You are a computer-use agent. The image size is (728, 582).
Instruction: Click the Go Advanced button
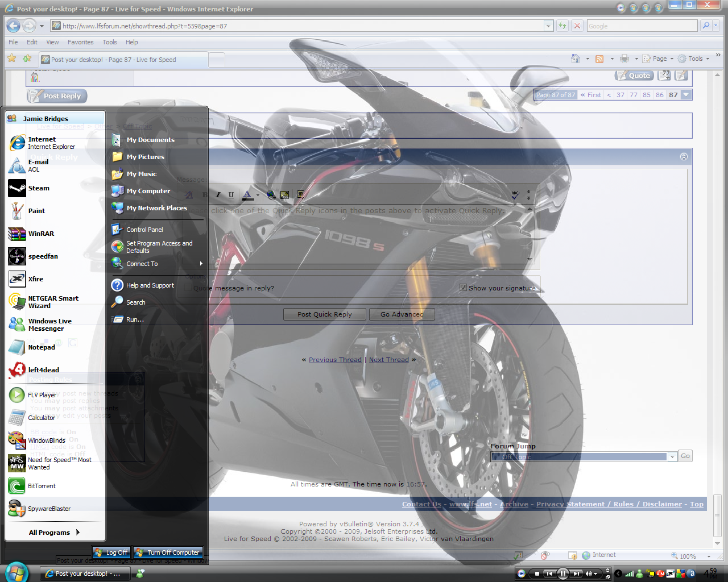(402, 314)
